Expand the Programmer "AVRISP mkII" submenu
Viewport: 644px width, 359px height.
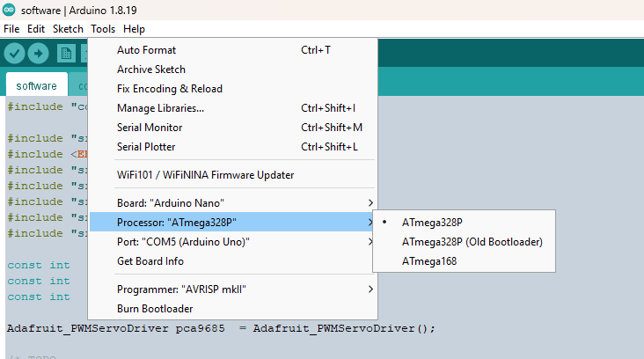click(x=233, y=289)
